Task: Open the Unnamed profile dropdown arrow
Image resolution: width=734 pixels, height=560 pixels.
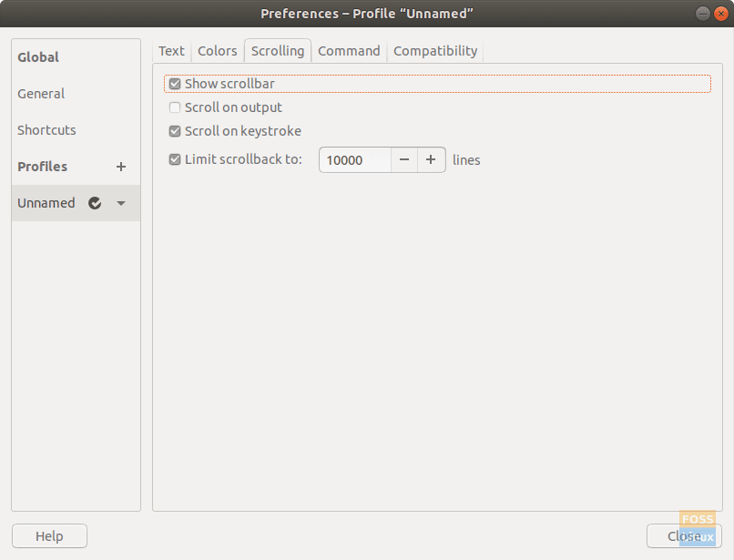Action: coord(121,203)
